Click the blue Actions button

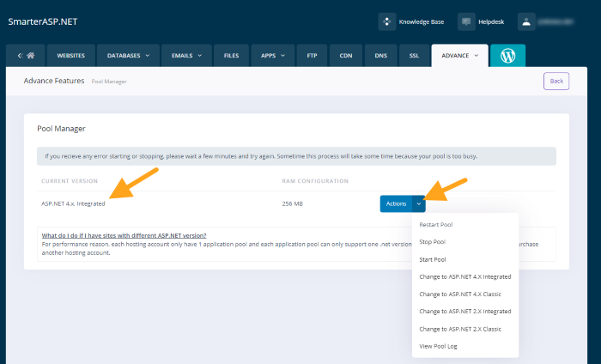396,203
